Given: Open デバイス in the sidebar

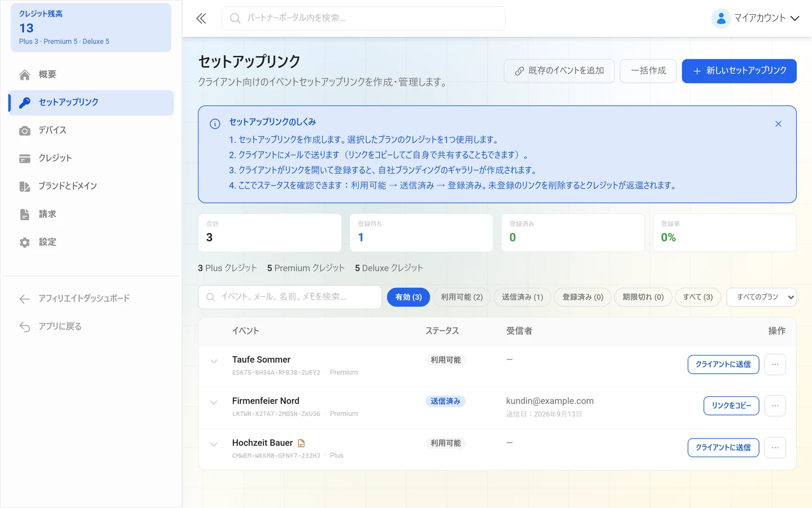Looking at the screenshot, I should tap(91, 130).
